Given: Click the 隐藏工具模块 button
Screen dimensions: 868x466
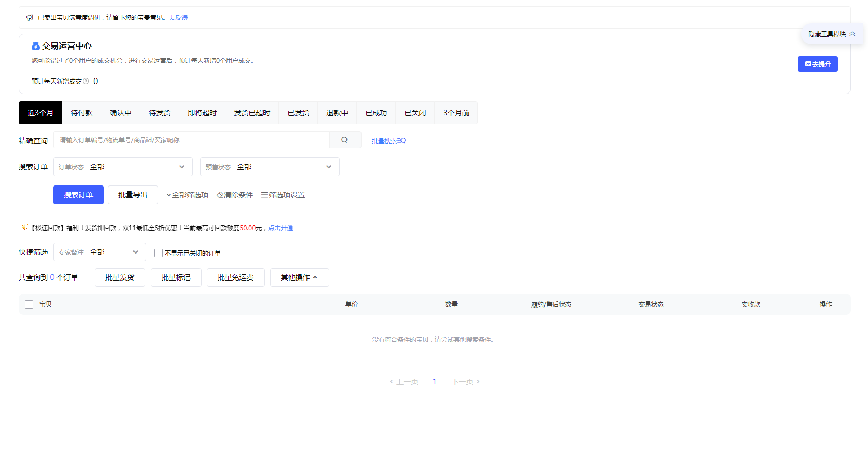Looking at the screenshot, I should (x=832, y=34).
